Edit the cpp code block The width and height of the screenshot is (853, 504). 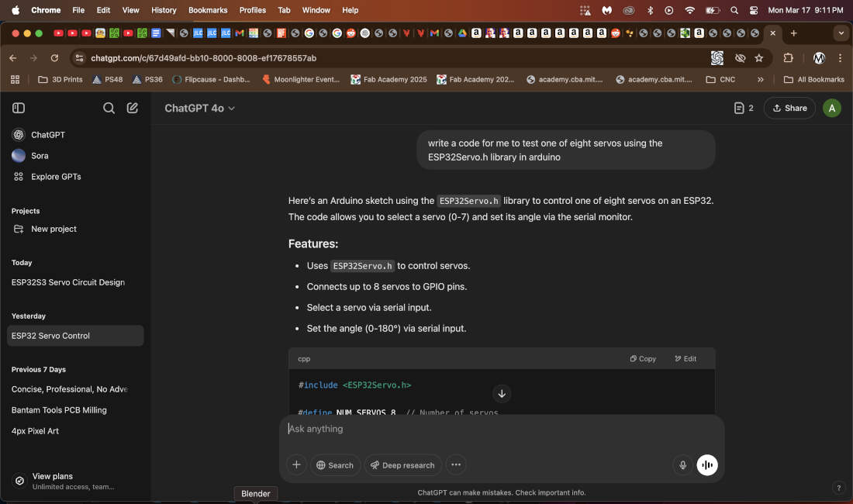[x=686, y=359]
